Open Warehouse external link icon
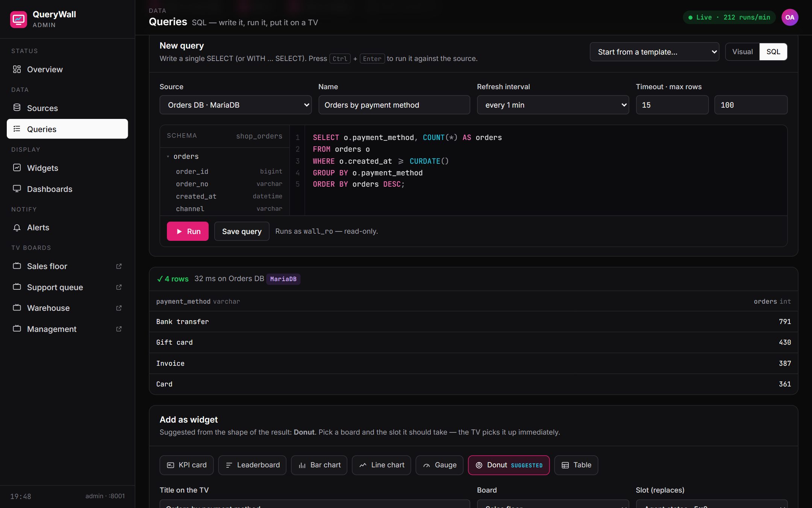The width and height of the screenshot is (812, 508). coord(119,308)
